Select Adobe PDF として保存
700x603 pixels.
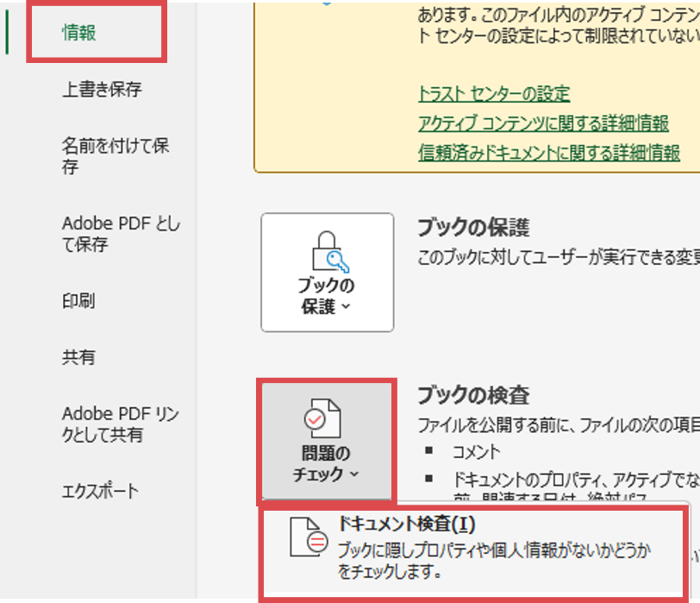121,233
